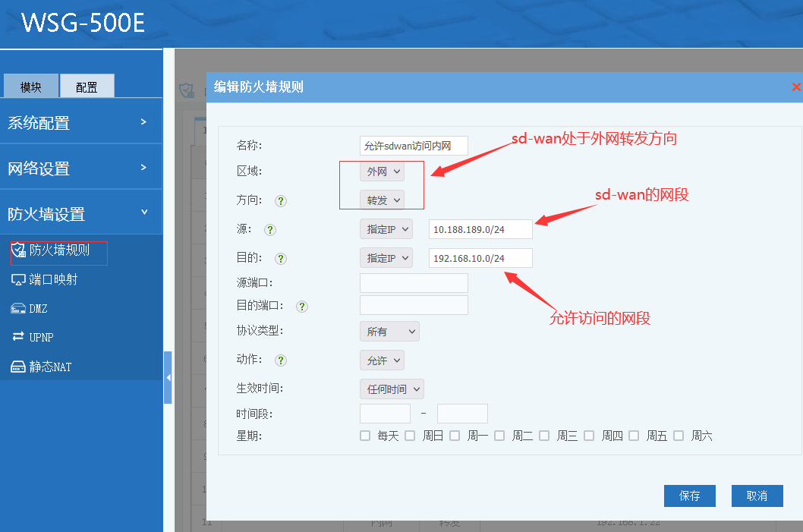
Task: Click the 取消 button
Action: 757,496
